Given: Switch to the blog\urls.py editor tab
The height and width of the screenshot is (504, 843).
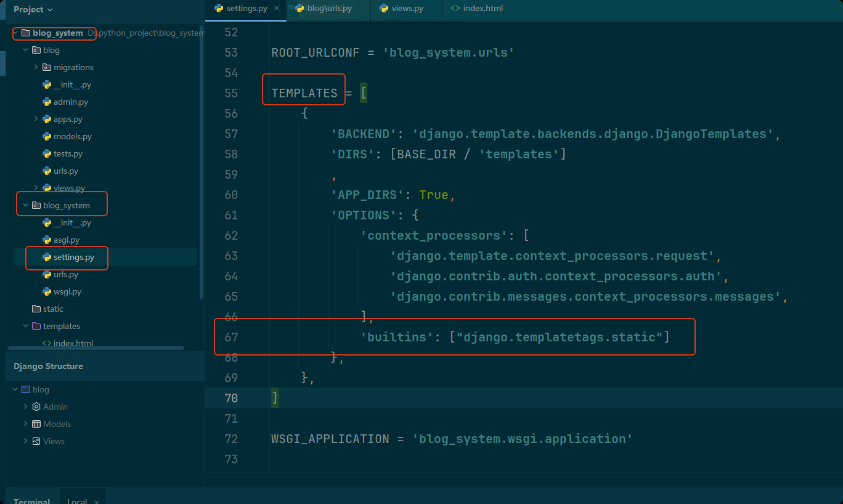Looking at the screenshot, I should [x=329, y=9].
